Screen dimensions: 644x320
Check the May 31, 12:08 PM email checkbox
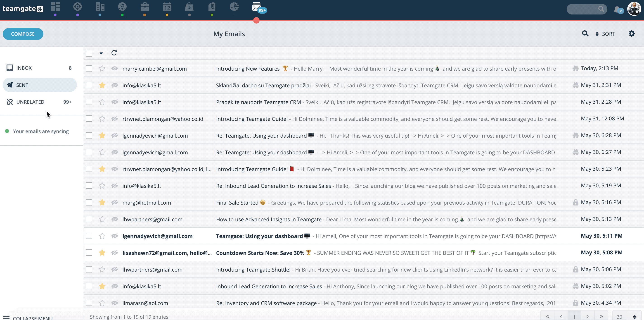(x=89, y=119)
